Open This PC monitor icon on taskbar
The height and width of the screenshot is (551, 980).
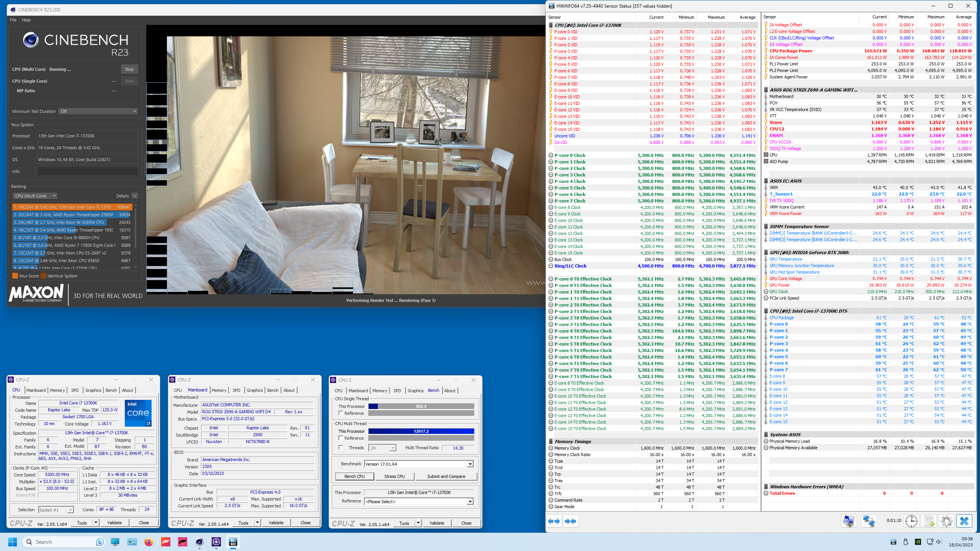coord(115,542)
